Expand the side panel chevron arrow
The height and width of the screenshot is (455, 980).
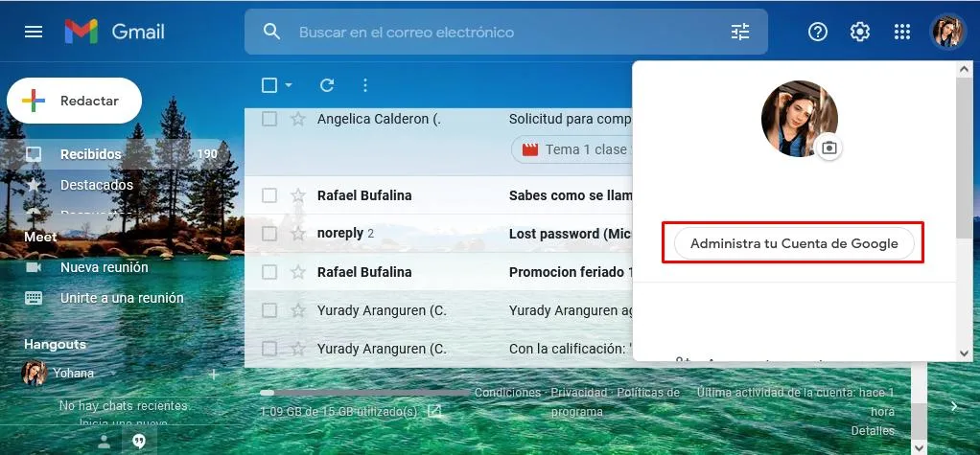(954, 406)
